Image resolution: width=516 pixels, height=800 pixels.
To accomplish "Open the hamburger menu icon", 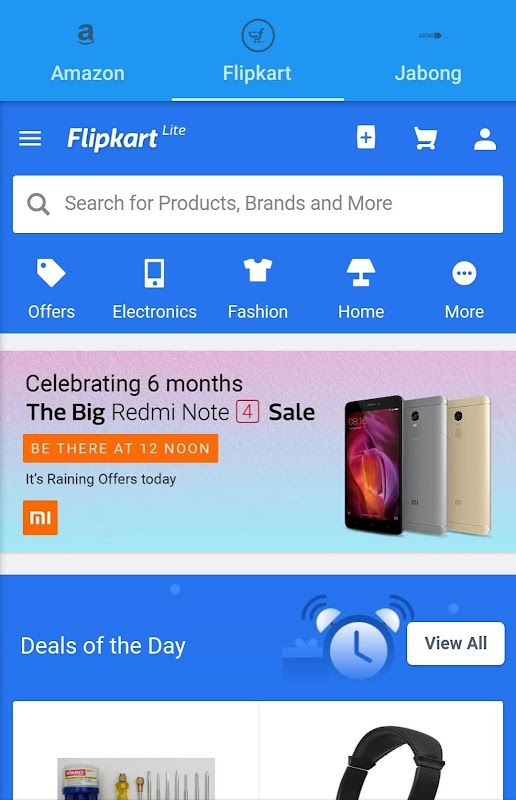I will [30, 138].
